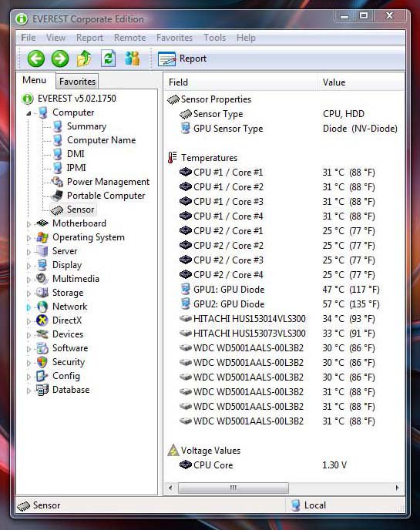Click the Security shield icon
The width and height of the screenshot is (420, 530).
click(42, 361)
